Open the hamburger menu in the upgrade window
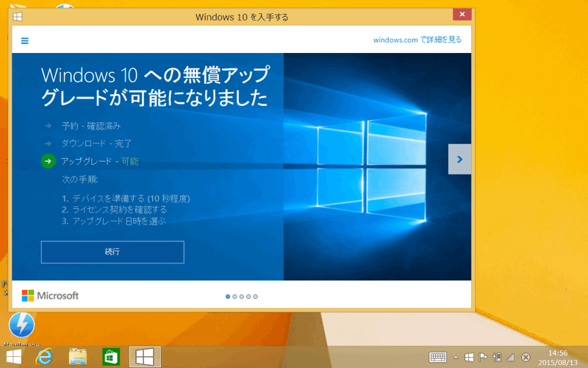Screen dimensions: 588x368 (x=25, y=40)
